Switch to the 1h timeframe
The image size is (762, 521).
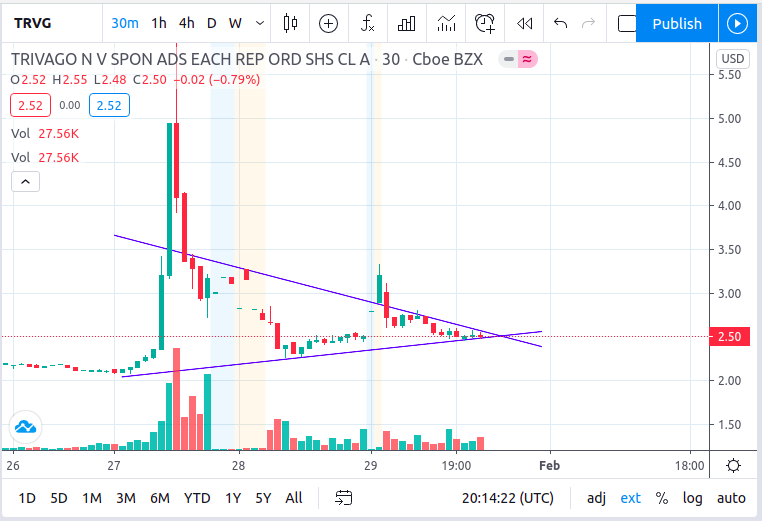tap(158, 23)
